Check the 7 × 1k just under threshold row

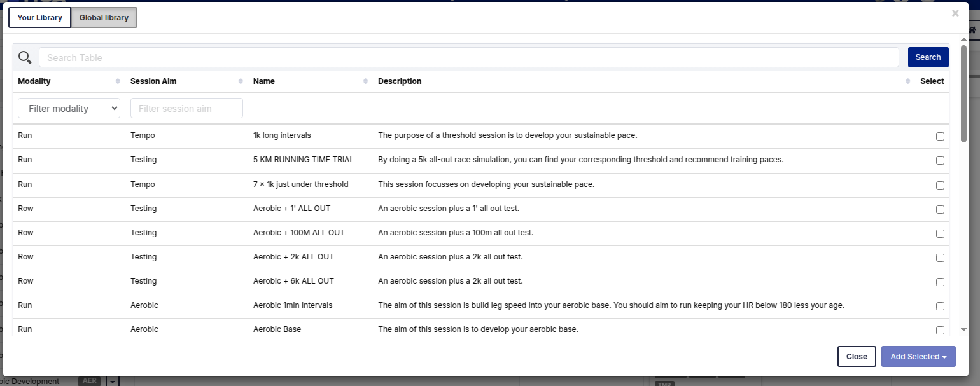click(x=940, y=185)
